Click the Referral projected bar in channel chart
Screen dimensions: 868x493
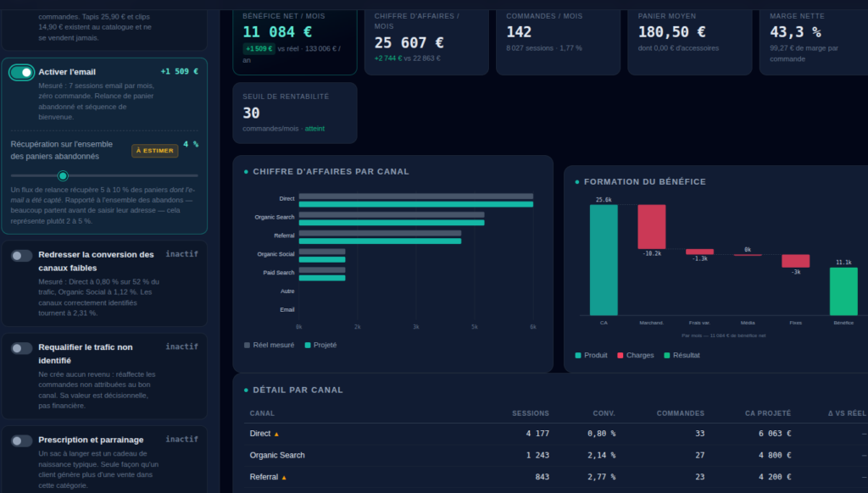380,241
